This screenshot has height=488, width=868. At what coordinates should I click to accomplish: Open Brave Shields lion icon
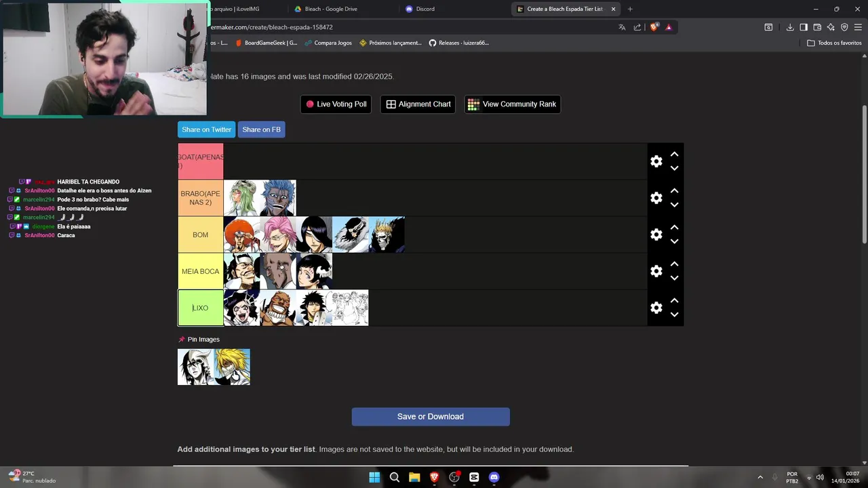[x=654, y=27]
